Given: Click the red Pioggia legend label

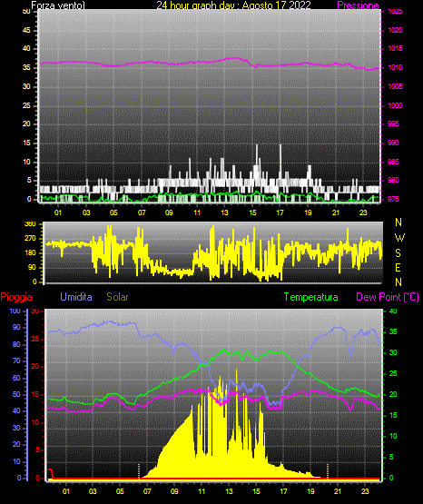Looking at the screenshot, I should point(16,297).
